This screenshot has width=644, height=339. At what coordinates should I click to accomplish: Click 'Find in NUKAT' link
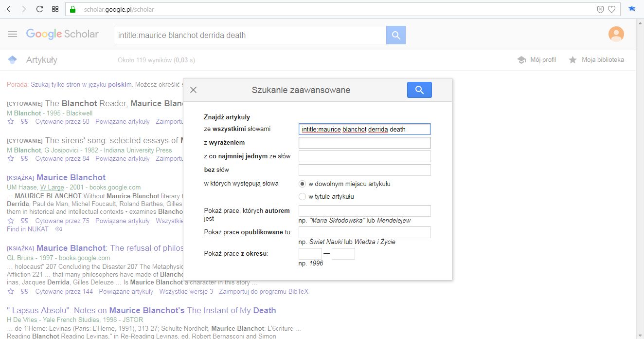coord(28,229)
